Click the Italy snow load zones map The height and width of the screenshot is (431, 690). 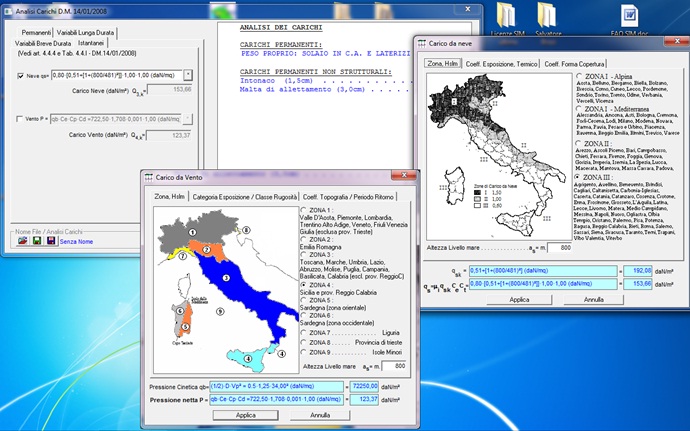click(x=499, y=156)
